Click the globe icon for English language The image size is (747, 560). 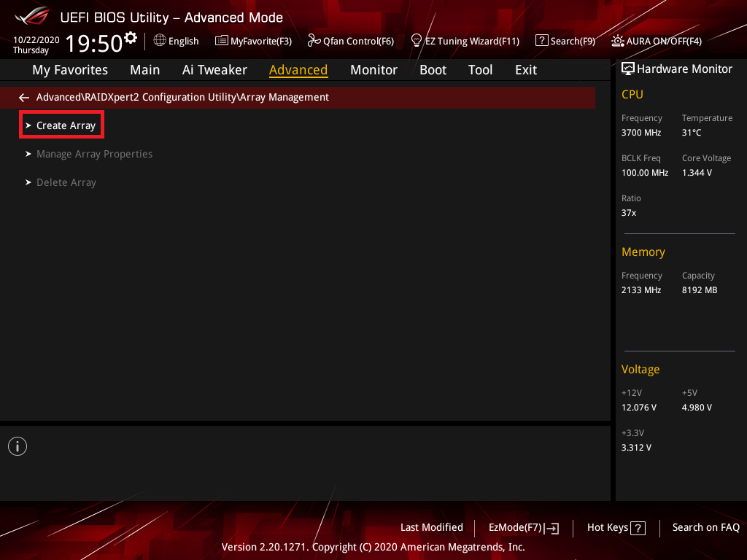click(160, 41)
